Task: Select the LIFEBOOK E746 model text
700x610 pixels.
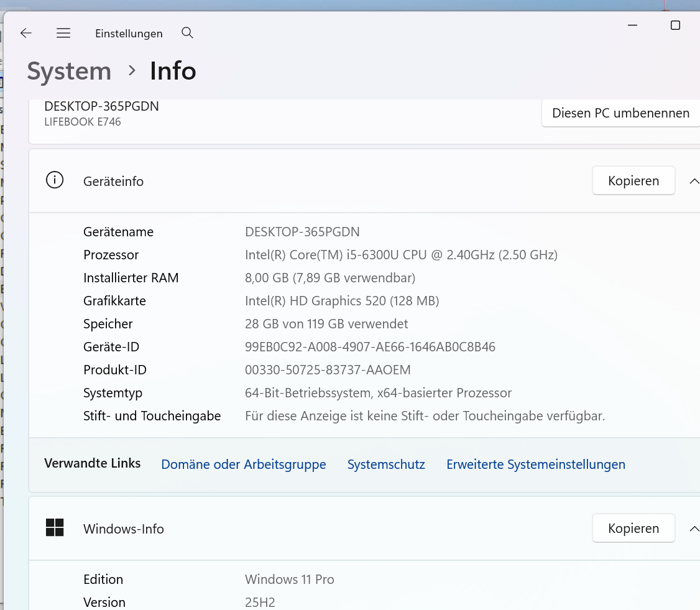Action: pos(83,122)
